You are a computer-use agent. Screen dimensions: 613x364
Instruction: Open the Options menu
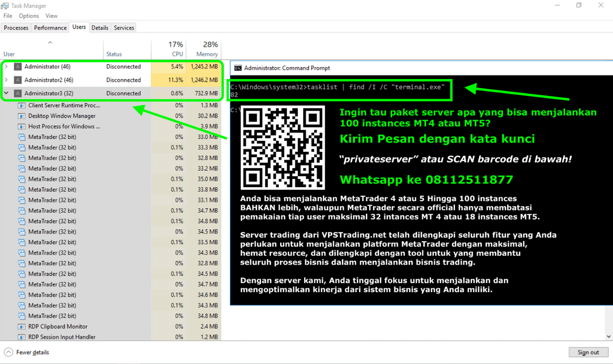pyautogui.click(x=29, y=16)
